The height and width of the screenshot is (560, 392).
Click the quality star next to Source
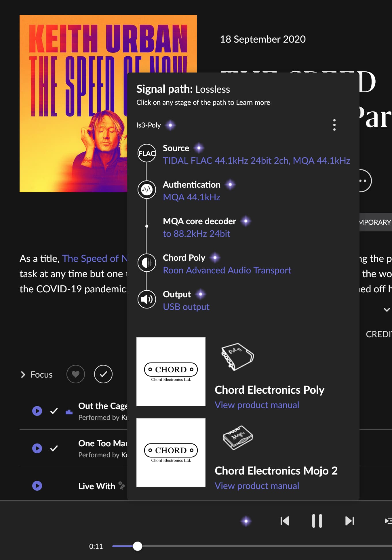click(199, 148)
